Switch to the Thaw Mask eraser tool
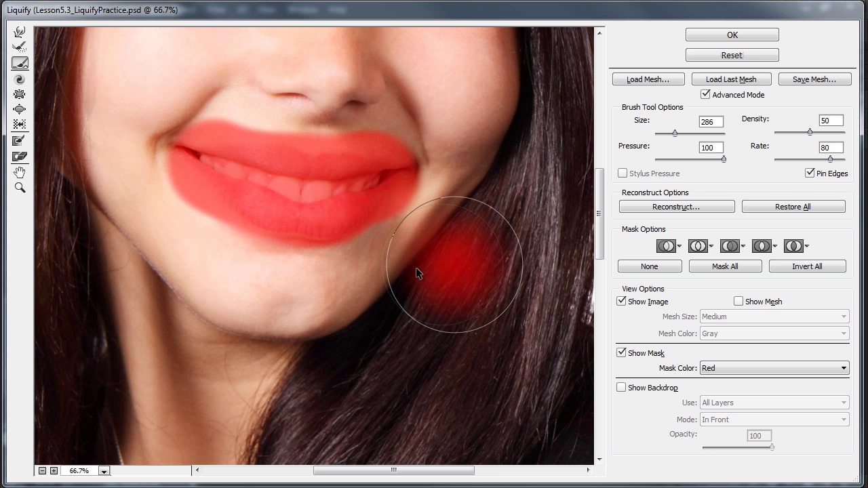 tap(20, 157)
